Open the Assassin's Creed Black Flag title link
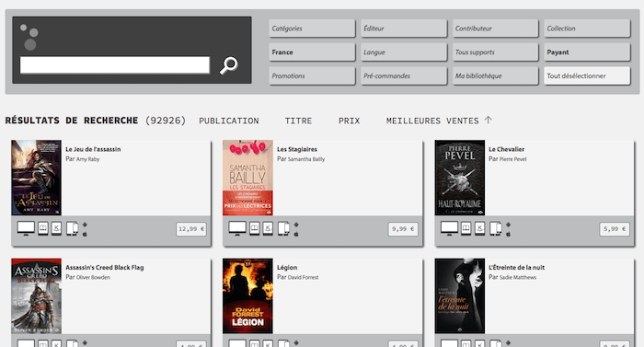The height and width of the screenshot is (347, 644). pyautogui.click(x=105, y=268)
